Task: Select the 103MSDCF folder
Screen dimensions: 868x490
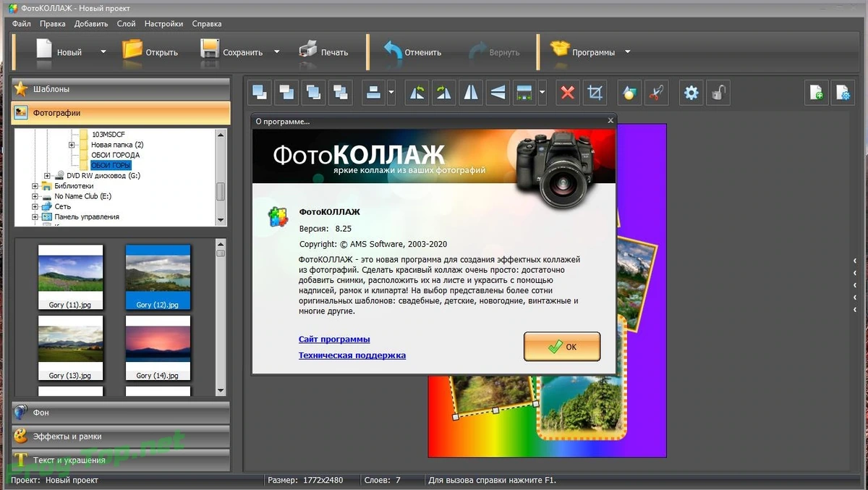Action: tap(110, 135)
